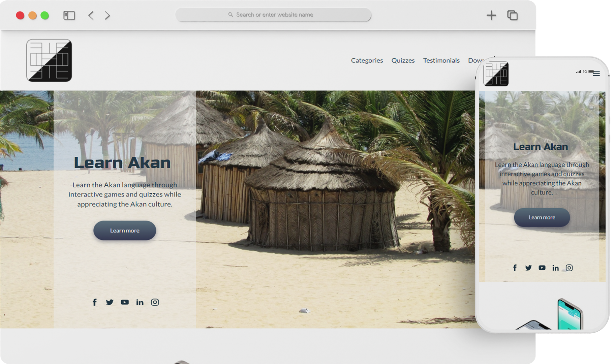The height and width of the screenshot is (364, 614).
Task: Click the Facebook icon on desktop site
Action: [x=95, y=302]
